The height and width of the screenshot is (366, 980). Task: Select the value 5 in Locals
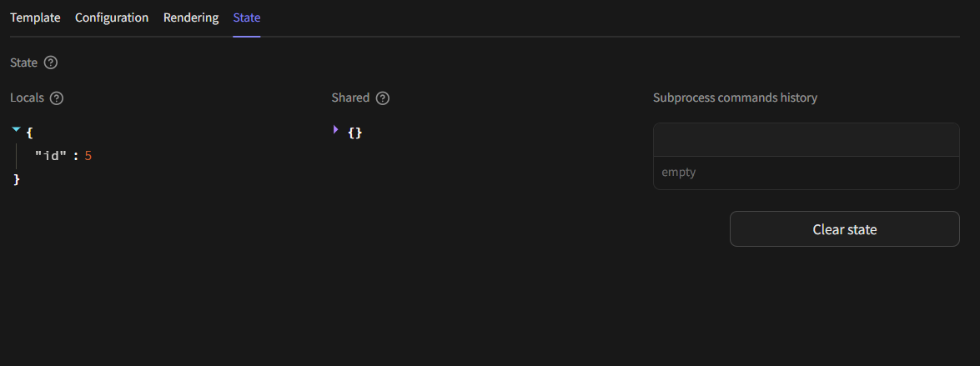[88, 155]
